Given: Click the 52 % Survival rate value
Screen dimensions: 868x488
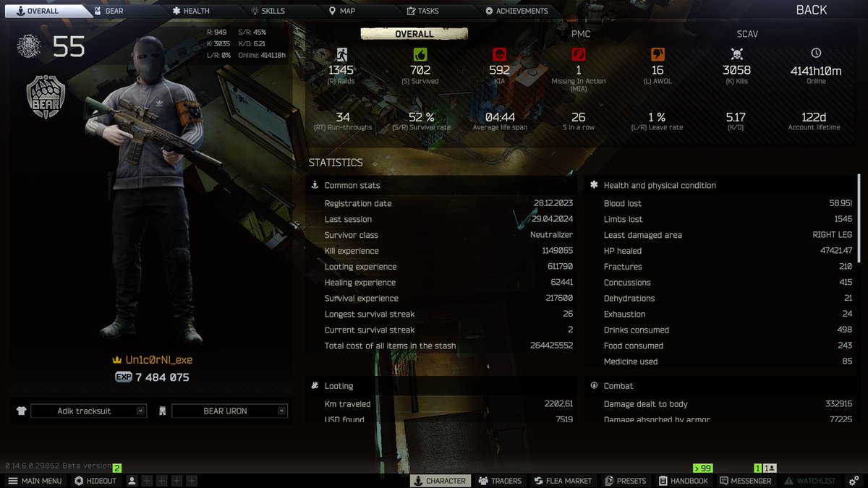Looking at the screenshot, I should (421, 117).
